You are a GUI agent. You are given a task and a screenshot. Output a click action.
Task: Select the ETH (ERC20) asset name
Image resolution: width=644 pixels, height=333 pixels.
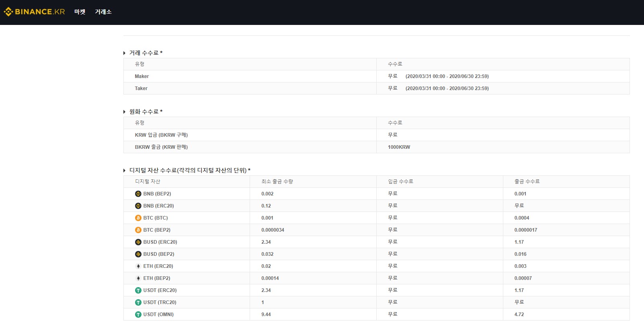158,266
